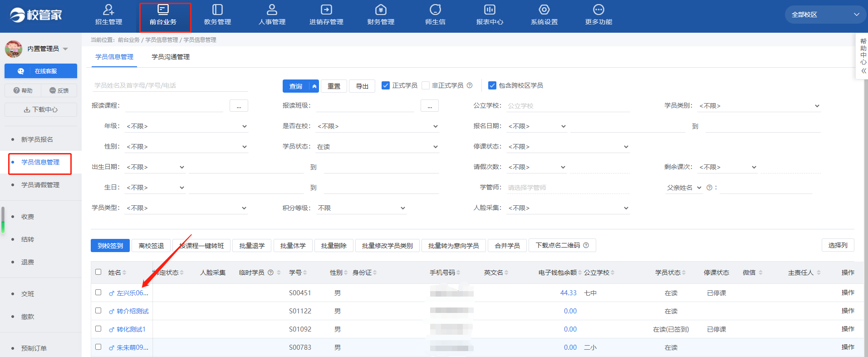
Task: Open the 全部校区 campus dropdown
Action: coord(825,15)
